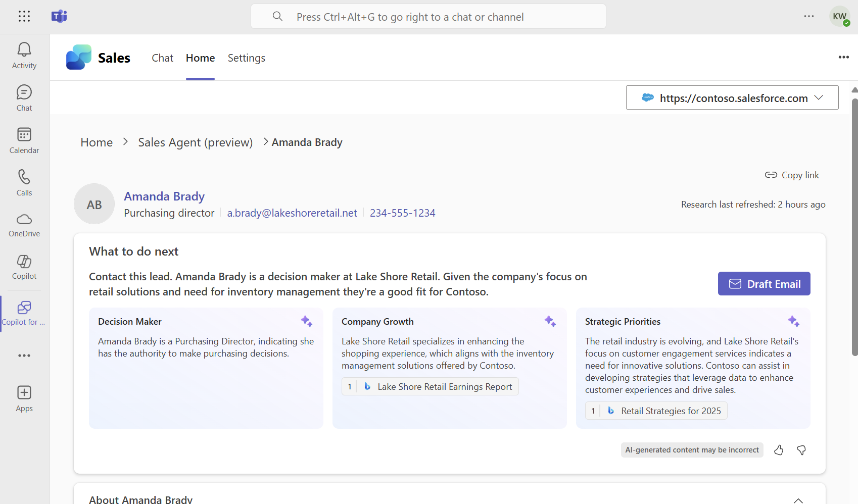Viewport: 858px width, 504px height.
Task: Open the Calls section
Action: click(24, 182)
